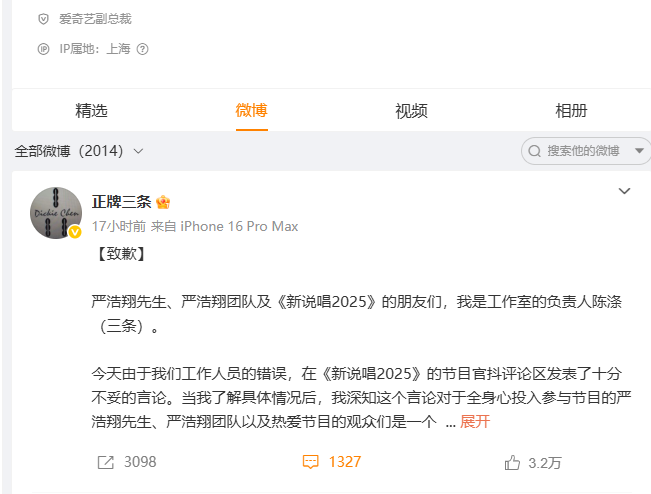Open comments via the 1327 comment icon
Image resolution: width=651 pixels, height=494 pixels.
(311, 462)
